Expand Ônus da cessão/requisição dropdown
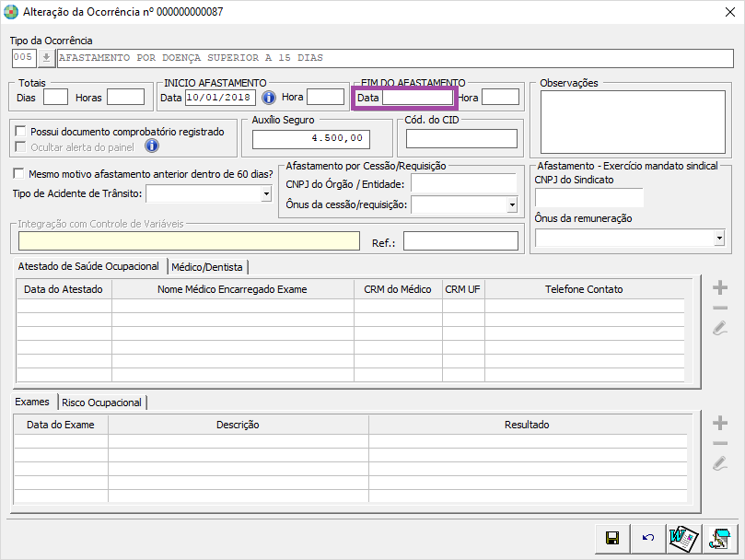 pos(511,204)
